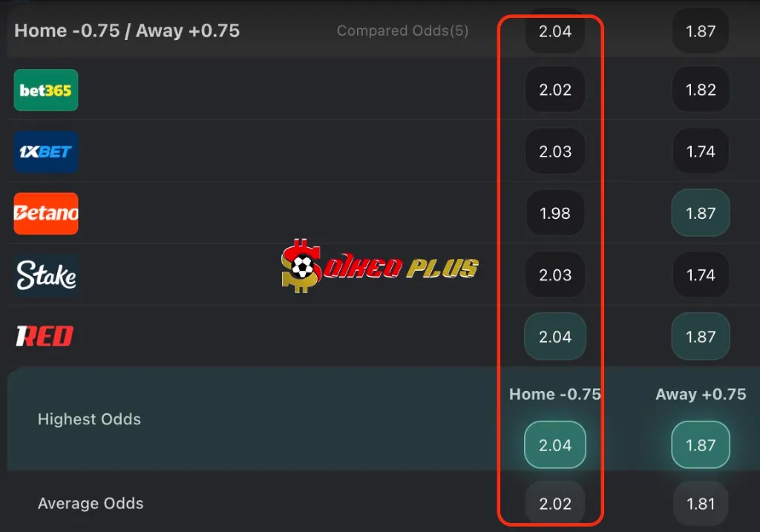Screen dimensions: 760x532
Task: Click Highest Odds away value 1.87
Action: pos(701,444)
